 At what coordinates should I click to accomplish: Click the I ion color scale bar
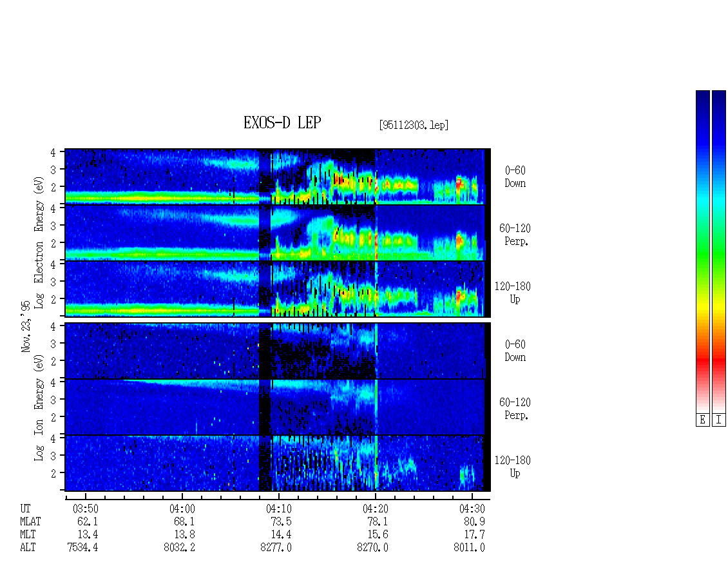(x=719, y=251)
